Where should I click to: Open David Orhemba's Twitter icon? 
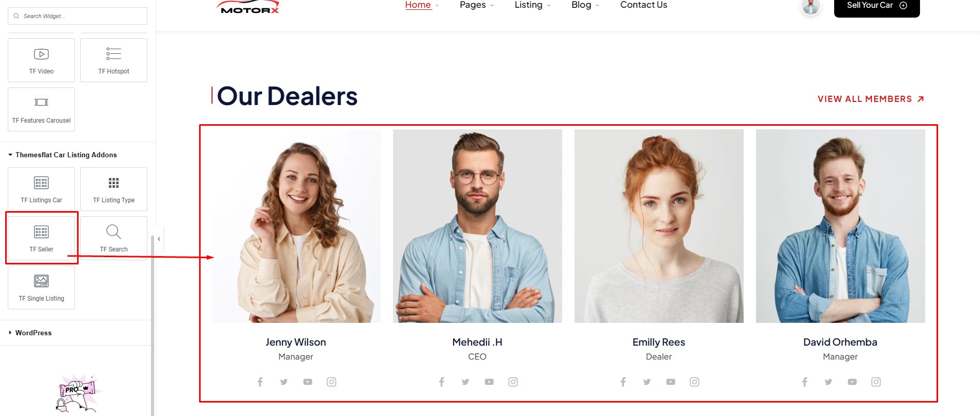point(828,382)
